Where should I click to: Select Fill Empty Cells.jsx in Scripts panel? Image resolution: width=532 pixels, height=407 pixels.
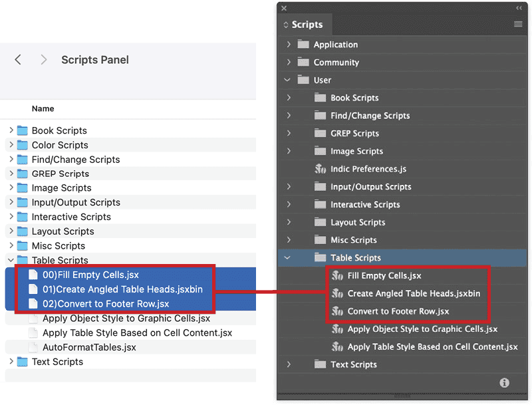click(x=384, y=276)
